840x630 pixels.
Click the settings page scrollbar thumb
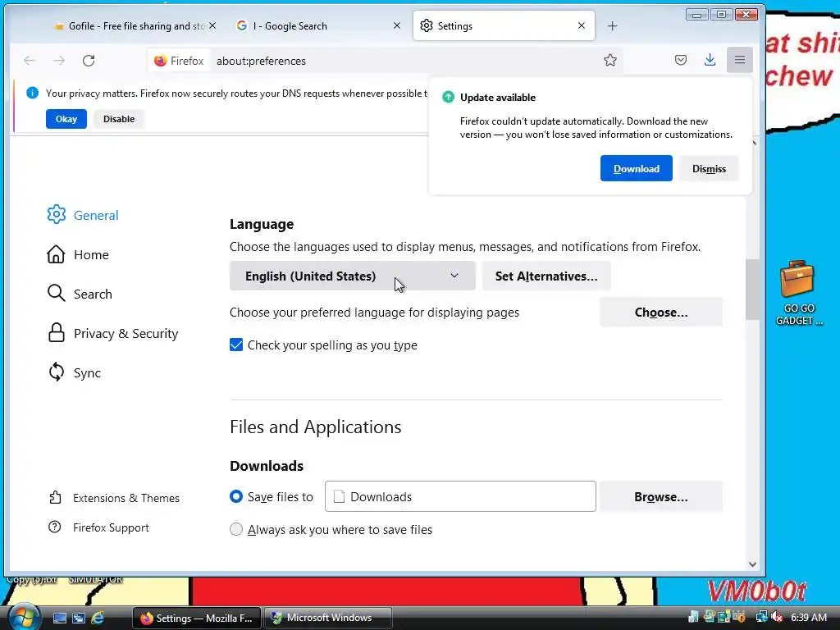tap(752, 290)
